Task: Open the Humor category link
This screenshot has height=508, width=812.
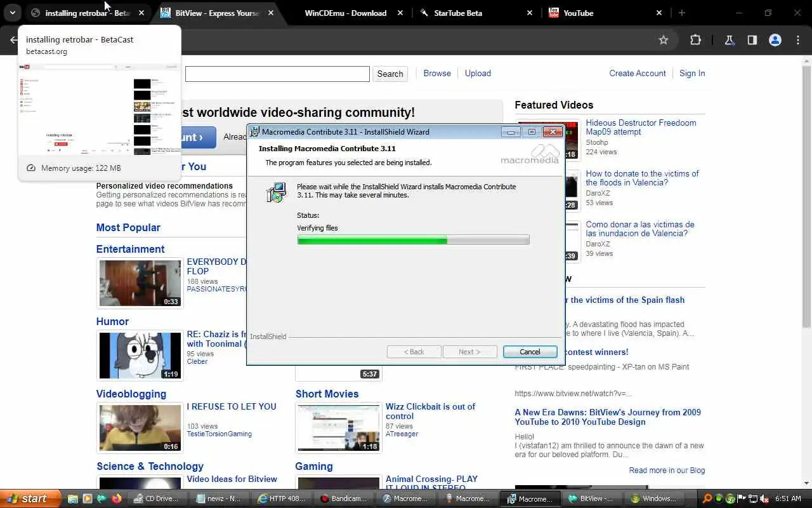Action: (112, 321)
